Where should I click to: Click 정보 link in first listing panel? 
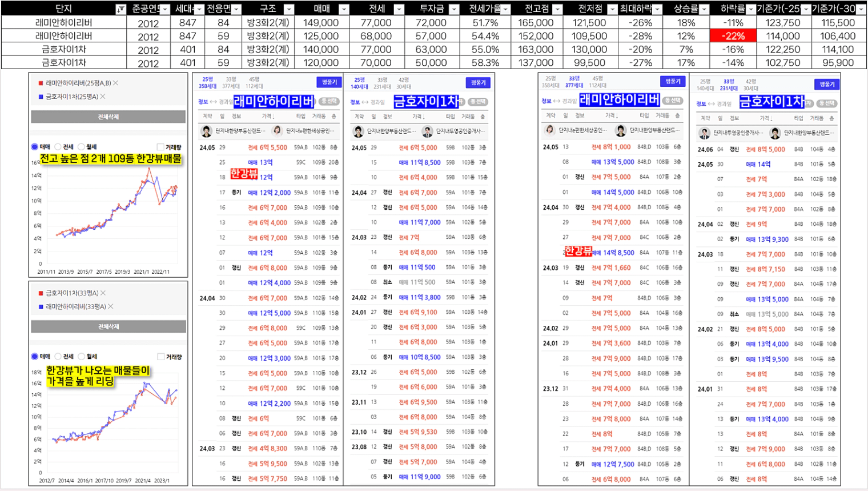tap(203, 102)
